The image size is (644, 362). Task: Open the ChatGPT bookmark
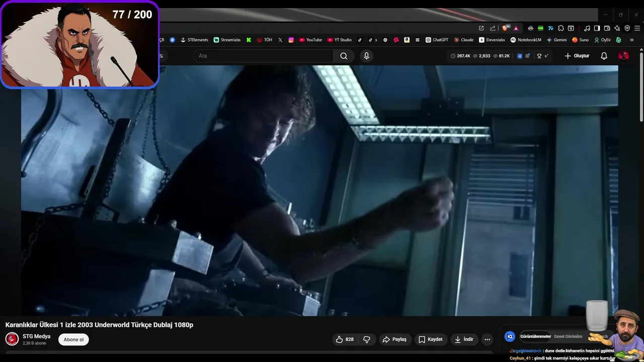[437, 40]
